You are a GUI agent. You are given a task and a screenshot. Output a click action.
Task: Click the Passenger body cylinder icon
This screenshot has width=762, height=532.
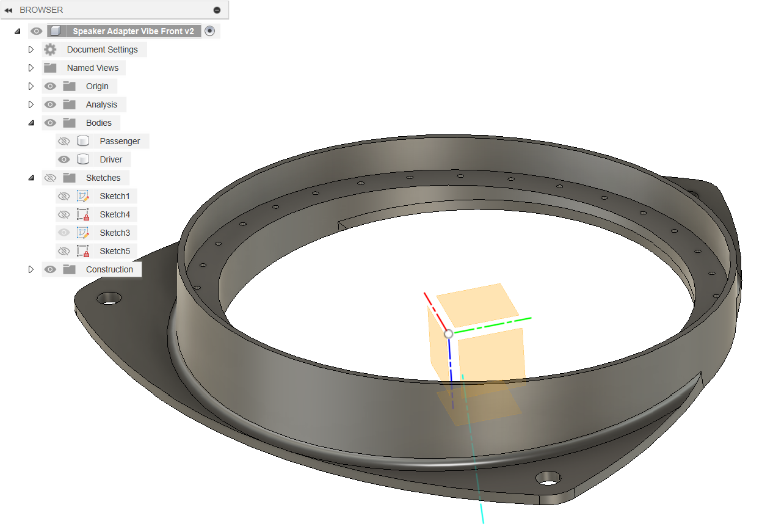click(x=83, y=141)
